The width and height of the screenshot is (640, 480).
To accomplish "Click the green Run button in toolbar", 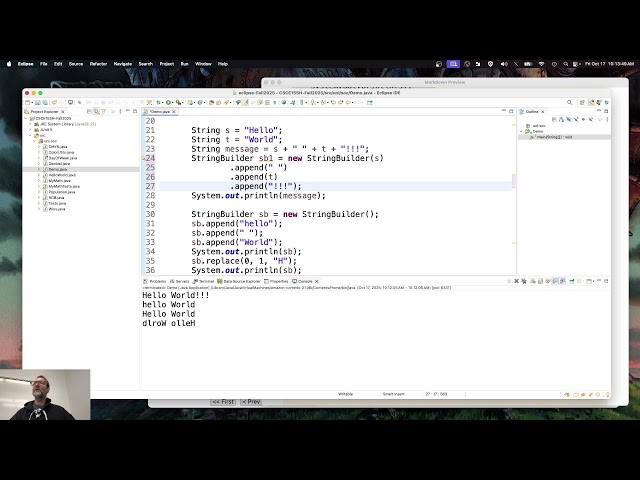I will pos(168,102).
